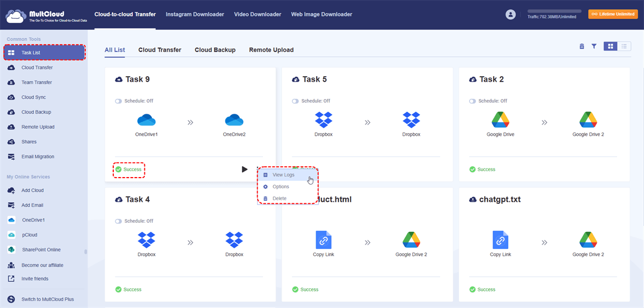This screenshot has height=308, width=644.
Task: Choose View Logs from context menu
Action: pos(287,175)
